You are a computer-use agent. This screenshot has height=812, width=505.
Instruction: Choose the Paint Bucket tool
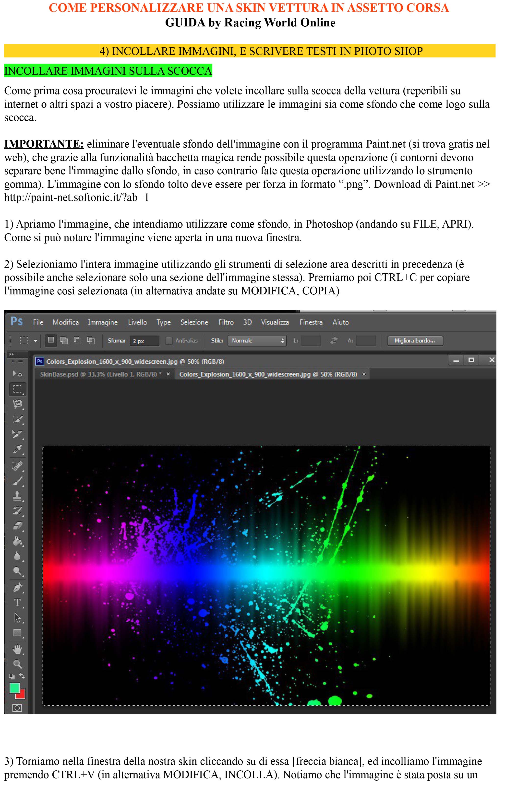point(17,541)
